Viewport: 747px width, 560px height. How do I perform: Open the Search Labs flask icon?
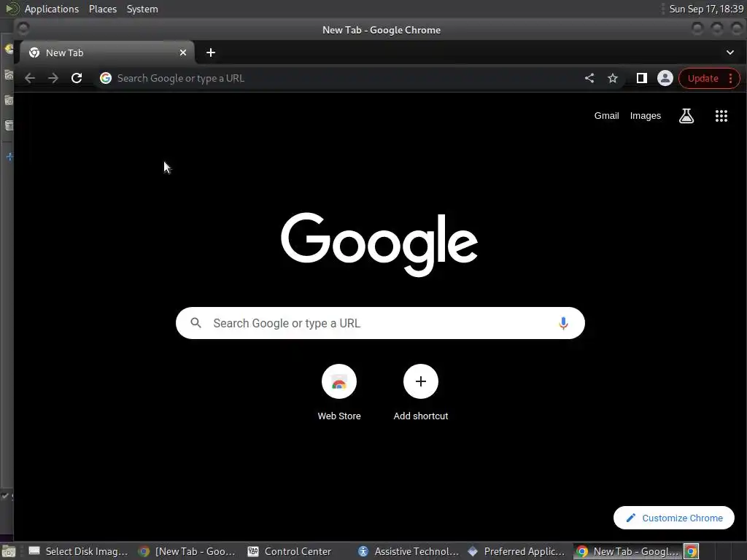click(686, 116)
